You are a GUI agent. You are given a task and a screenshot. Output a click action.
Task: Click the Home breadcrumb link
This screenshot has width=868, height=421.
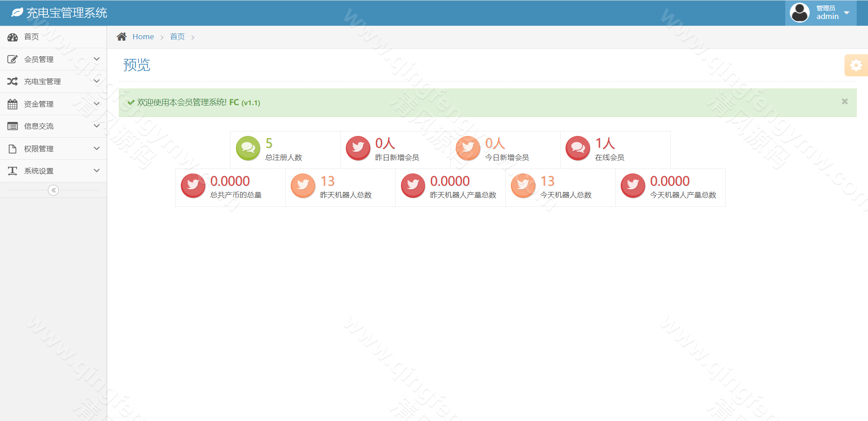click(x=143, y=37)
